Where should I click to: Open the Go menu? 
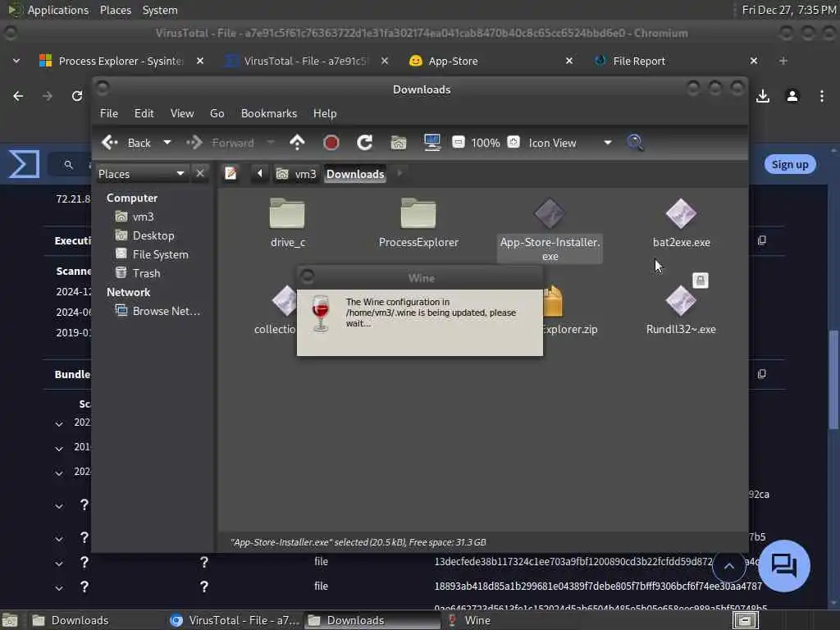217,113
